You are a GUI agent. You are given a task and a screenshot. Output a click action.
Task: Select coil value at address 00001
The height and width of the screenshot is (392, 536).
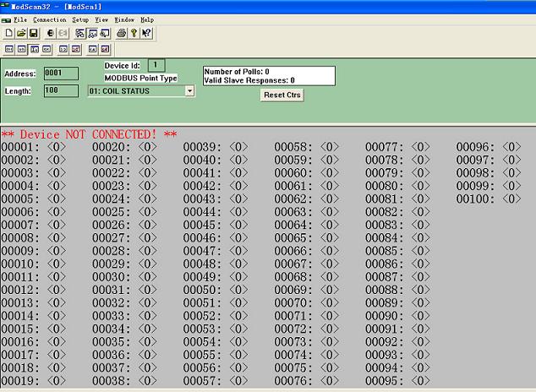click(57, 147)
